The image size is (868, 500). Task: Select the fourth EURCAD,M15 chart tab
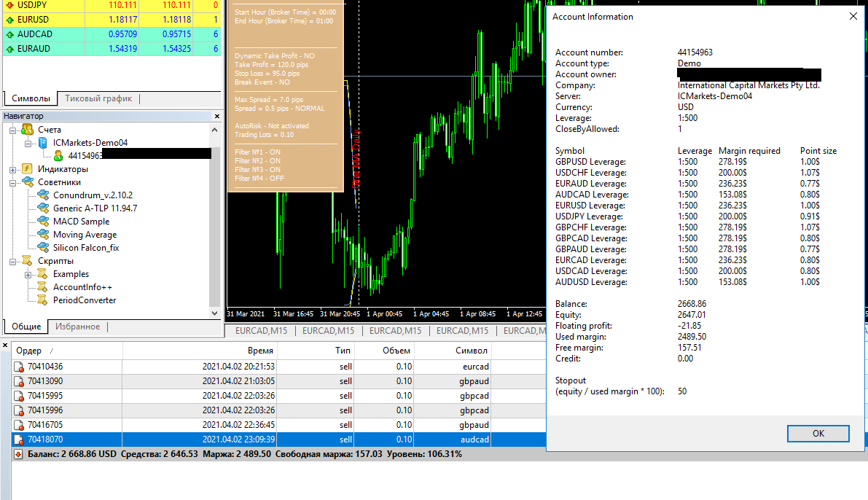(x=462, y=331)
